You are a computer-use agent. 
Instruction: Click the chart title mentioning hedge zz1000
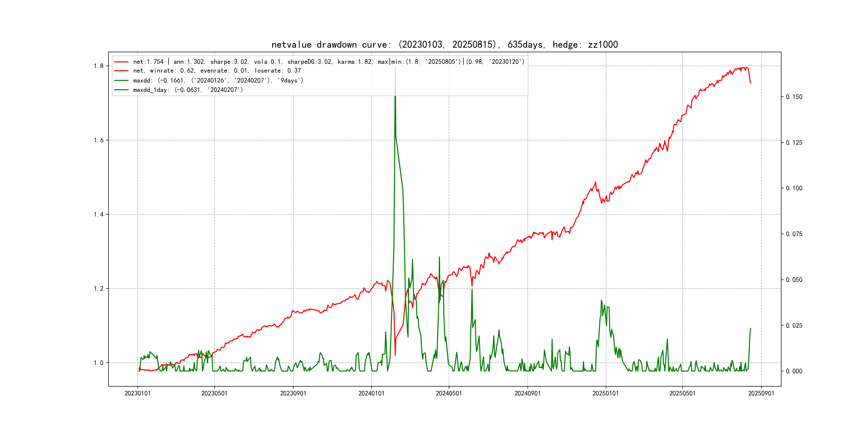[x=444, y=44]
